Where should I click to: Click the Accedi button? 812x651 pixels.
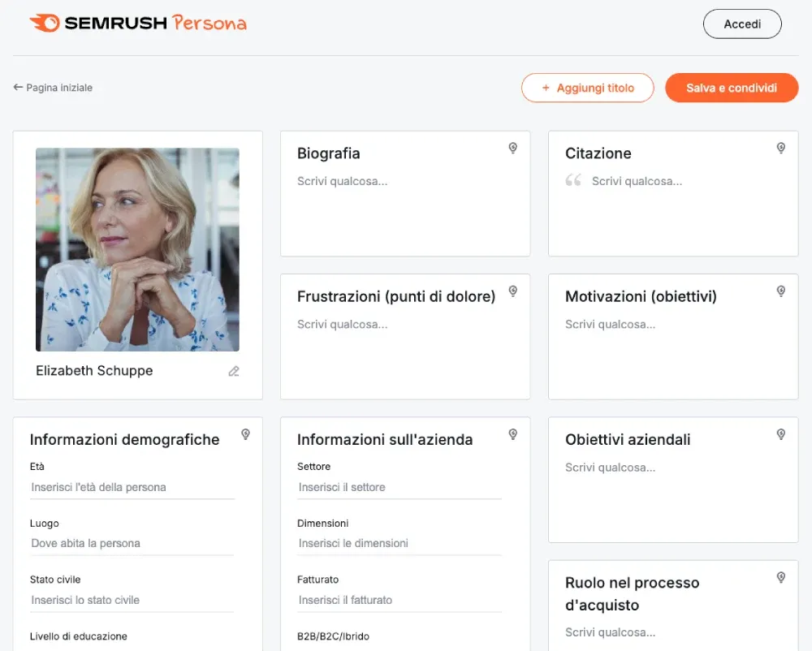[x=742, y=24]
